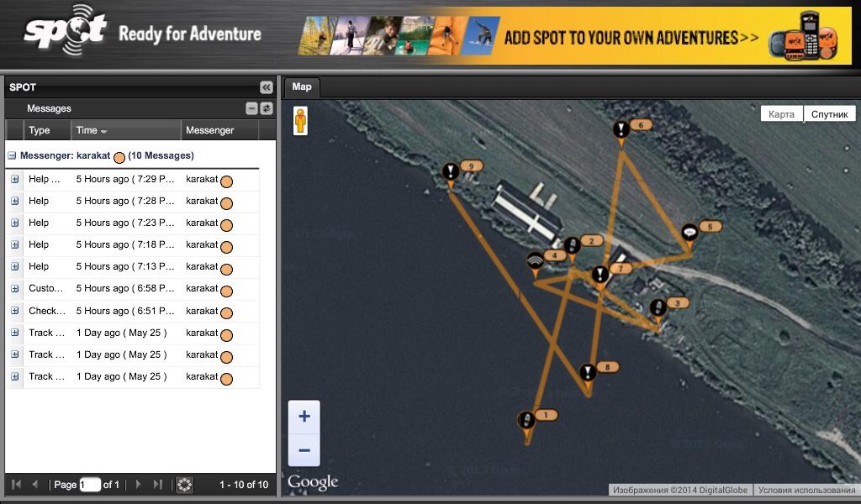Minimize the Messages section
The width and height of the screenshot is (861, 504).
[x=251, y=108]
